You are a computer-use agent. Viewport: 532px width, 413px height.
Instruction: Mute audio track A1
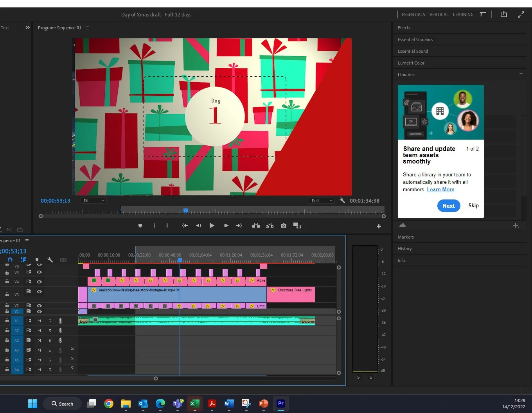[x=39, y=321]
